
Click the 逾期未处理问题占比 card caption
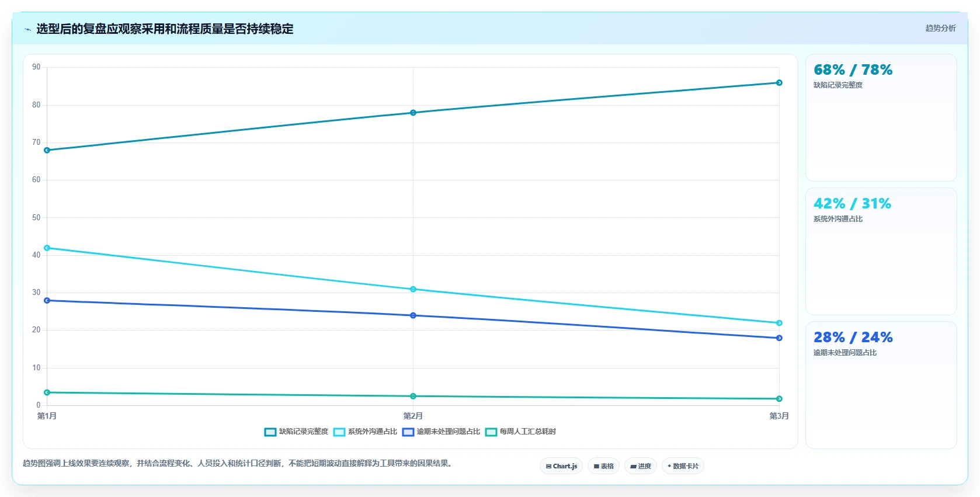click(x=845, y=353)
